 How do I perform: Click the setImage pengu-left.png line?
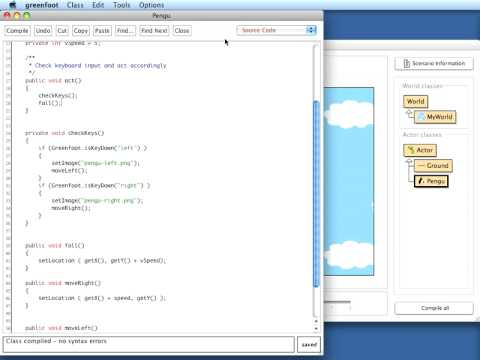pyautogui.click(x=96, y=163)
